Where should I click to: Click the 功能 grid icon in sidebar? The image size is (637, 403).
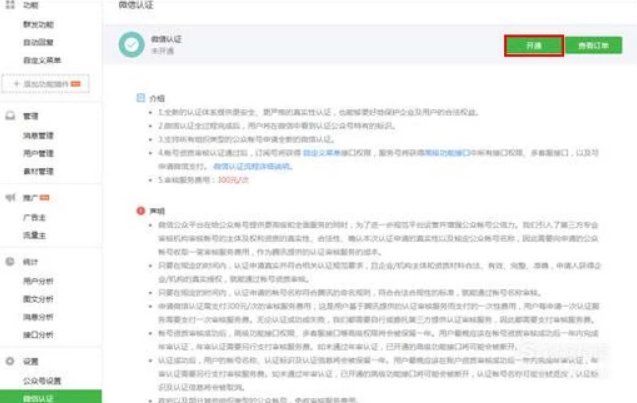10,5
